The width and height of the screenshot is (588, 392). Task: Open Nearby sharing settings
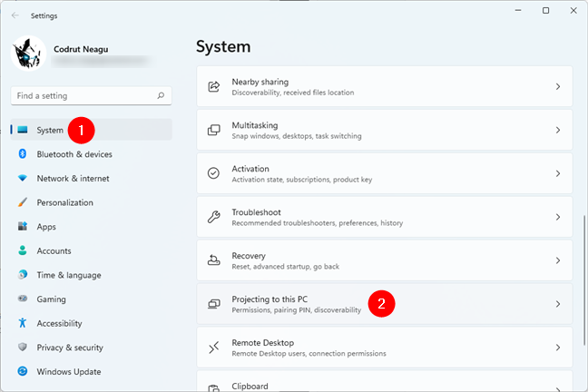click(x=385, y=86)
